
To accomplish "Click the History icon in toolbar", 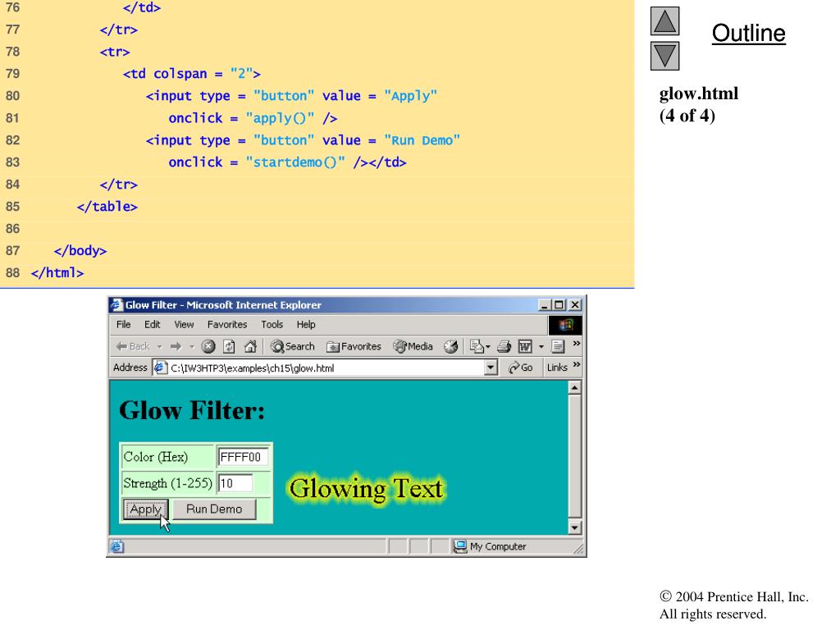I will click(x=450, y=347).
